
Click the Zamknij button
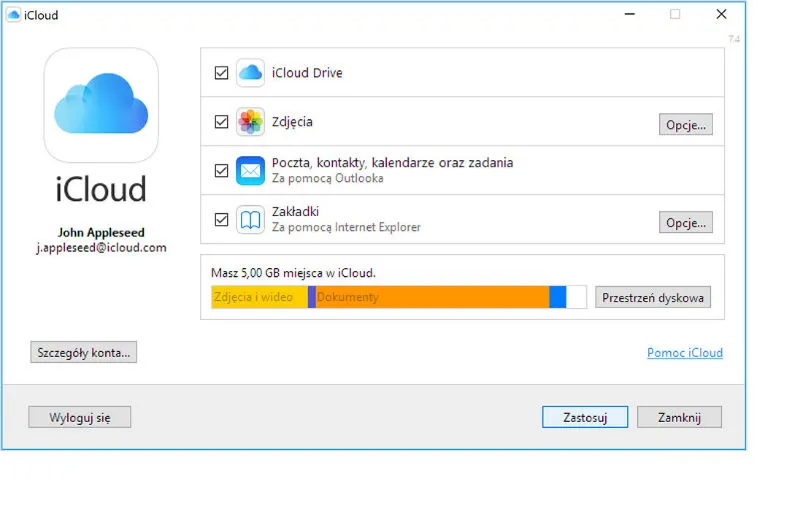pyautogui.click(x=679, y=417)
